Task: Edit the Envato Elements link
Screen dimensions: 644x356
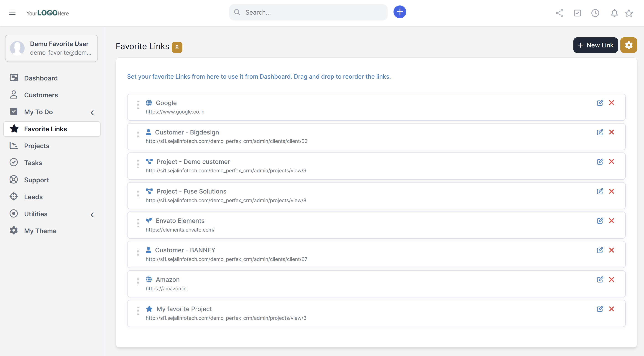Action: [600, 221]
